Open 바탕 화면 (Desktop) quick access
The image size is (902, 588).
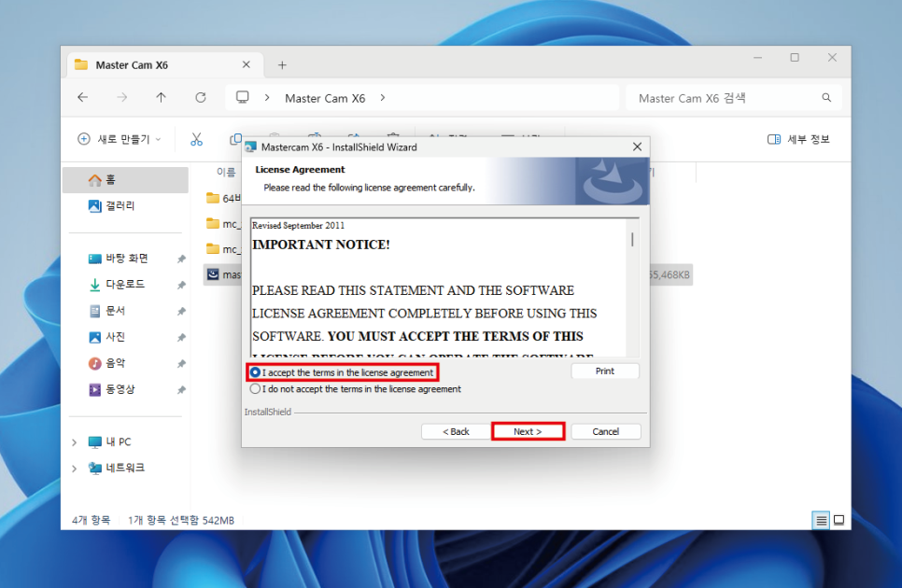point(125,259)
